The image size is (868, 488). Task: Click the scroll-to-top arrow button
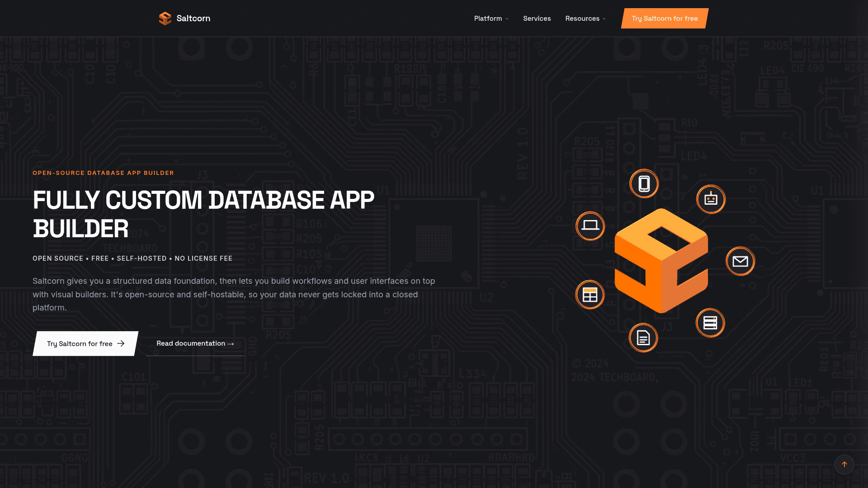pyautogui.click(x=844, y=465)
